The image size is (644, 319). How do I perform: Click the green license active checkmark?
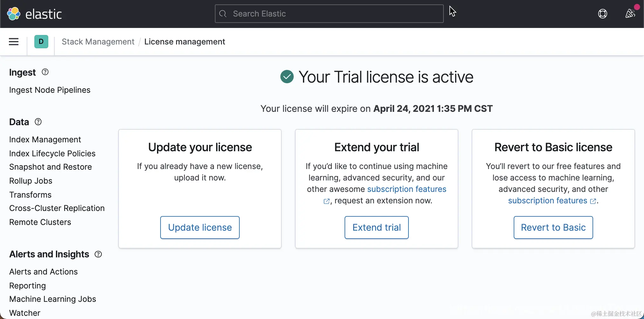[287, 77]
